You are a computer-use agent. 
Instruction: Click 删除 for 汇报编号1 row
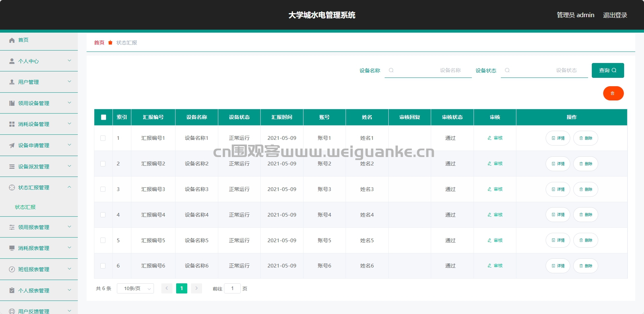pyautogui.click(x=585, y=138)
